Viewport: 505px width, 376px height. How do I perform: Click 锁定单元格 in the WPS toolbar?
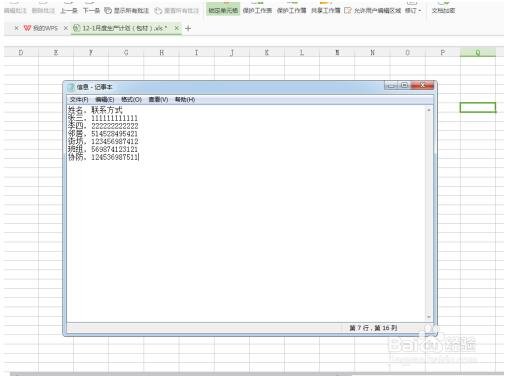(223, 10)
